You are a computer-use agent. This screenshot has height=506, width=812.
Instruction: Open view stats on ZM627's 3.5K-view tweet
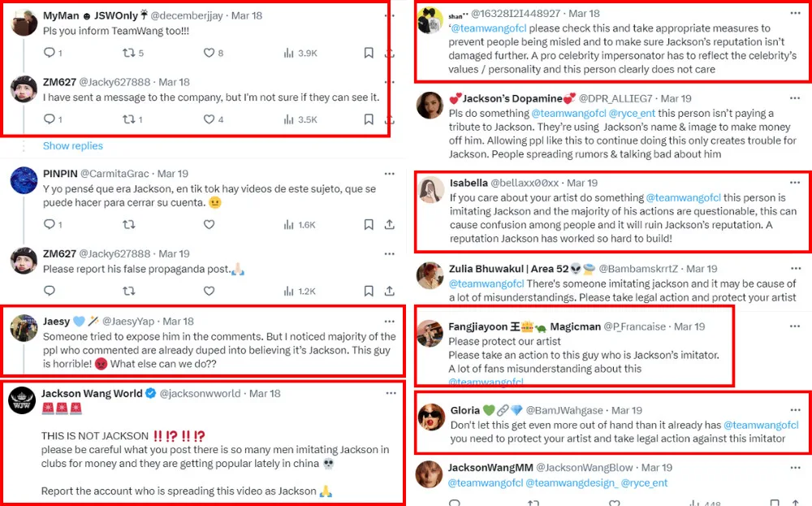point(288,119)
